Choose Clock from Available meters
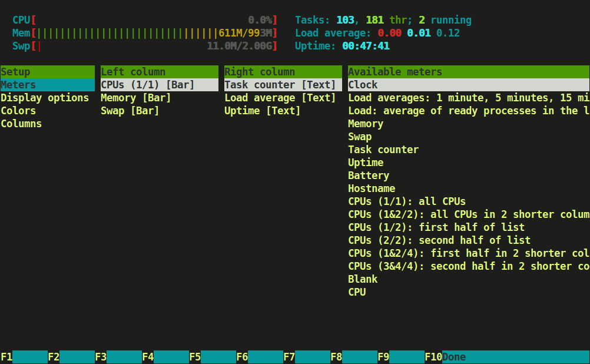This screenshot has height=364, width=590. pyautogui.click(x=469, y=85)
